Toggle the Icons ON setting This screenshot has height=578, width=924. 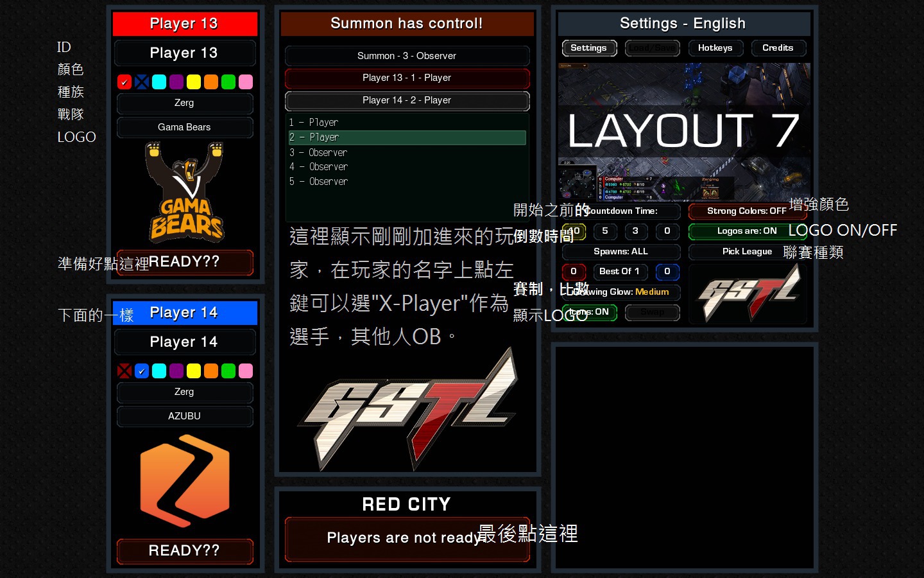[x=589, y=312]
